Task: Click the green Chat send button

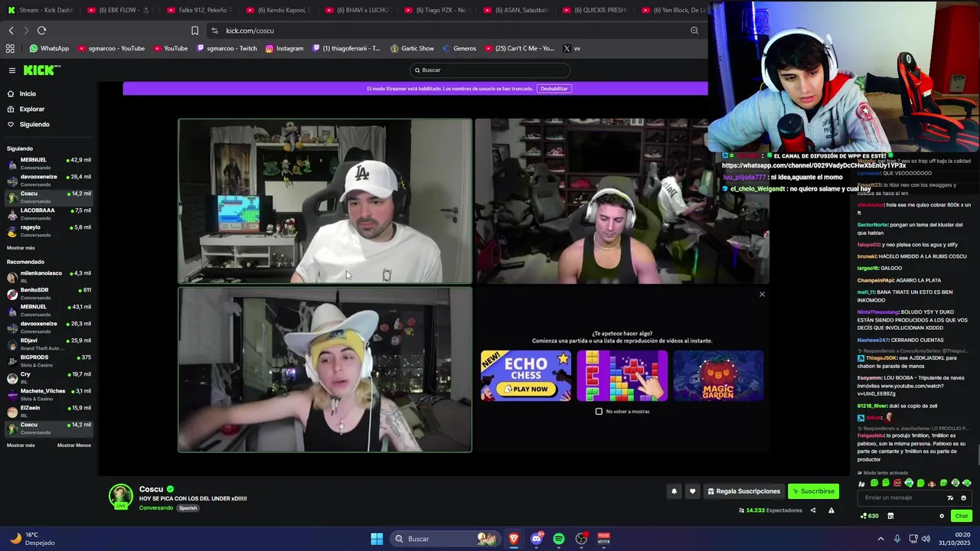Action: [x=961, y=516]
